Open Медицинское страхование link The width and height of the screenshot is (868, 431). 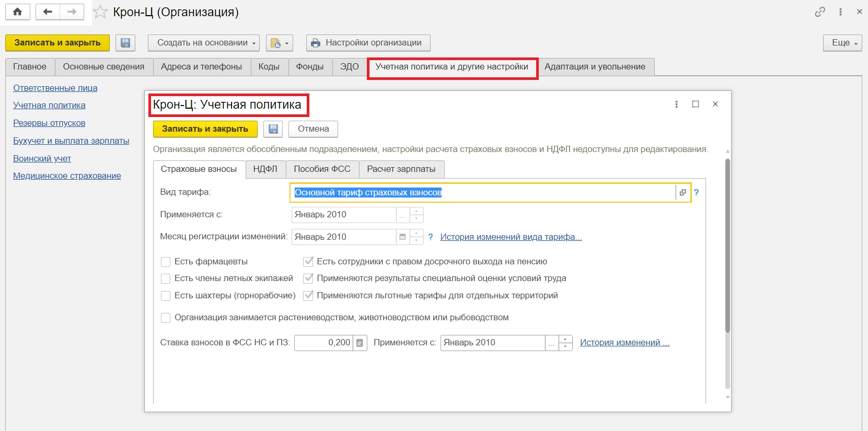(67, 176)
